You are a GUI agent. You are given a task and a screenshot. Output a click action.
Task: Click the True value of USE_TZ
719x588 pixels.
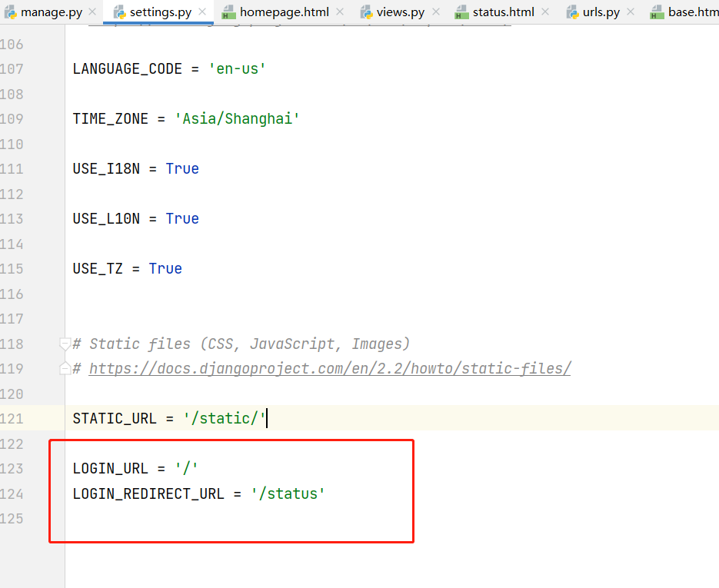[165, 268]
